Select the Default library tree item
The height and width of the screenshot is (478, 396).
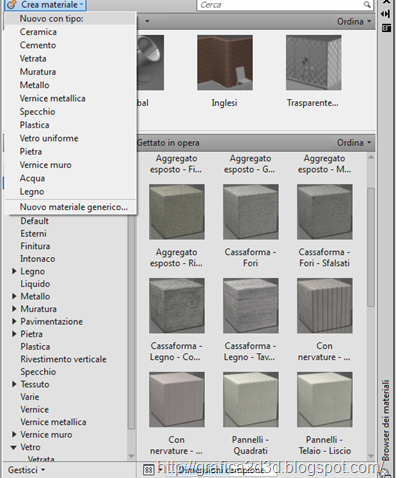34,221
